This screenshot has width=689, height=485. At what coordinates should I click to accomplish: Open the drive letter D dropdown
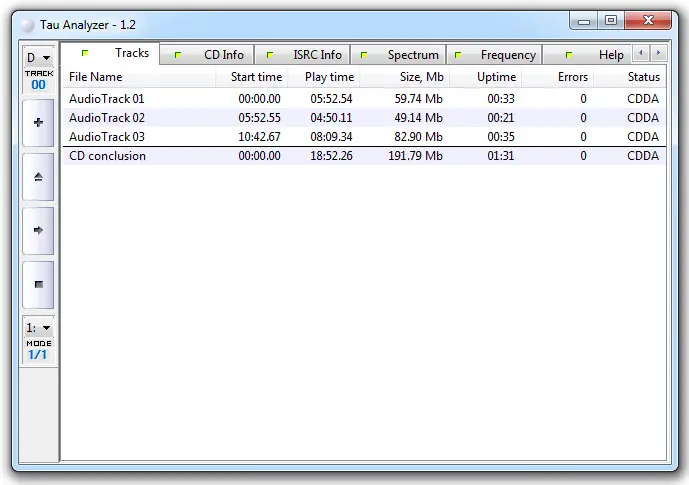coord(38,58)
